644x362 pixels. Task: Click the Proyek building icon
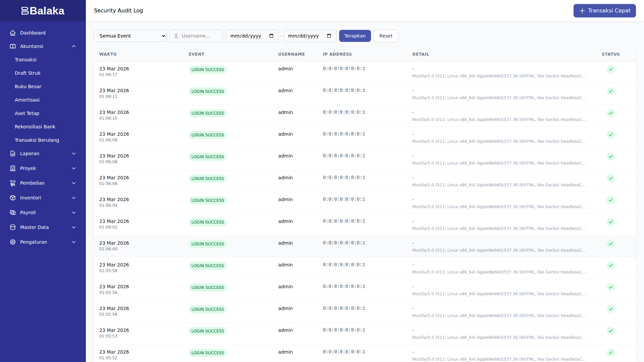coord(13,168)
